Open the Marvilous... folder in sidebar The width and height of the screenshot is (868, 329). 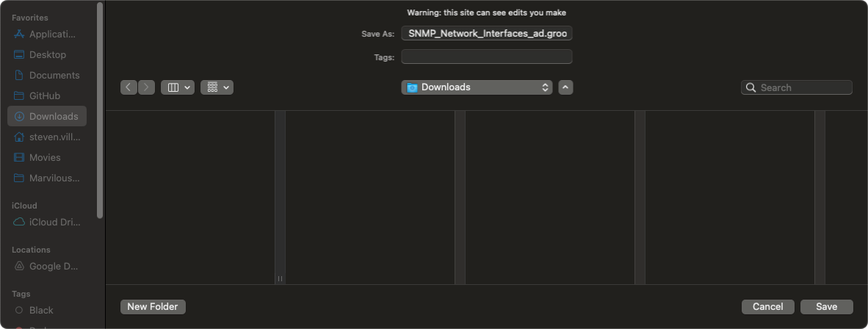point(46,178)
